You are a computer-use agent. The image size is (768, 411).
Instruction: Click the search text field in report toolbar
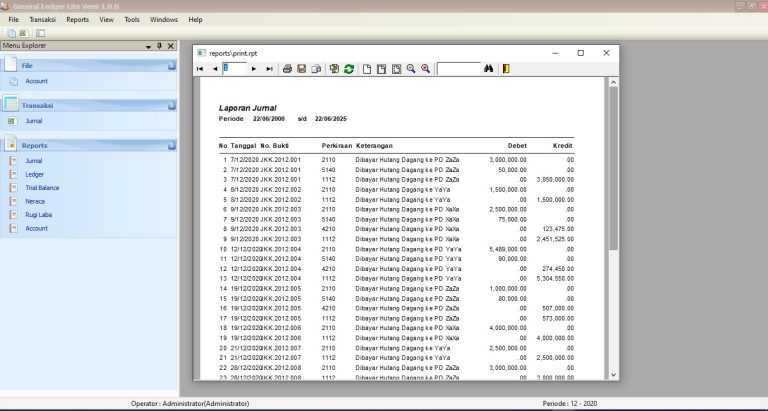tap(458, 69)
